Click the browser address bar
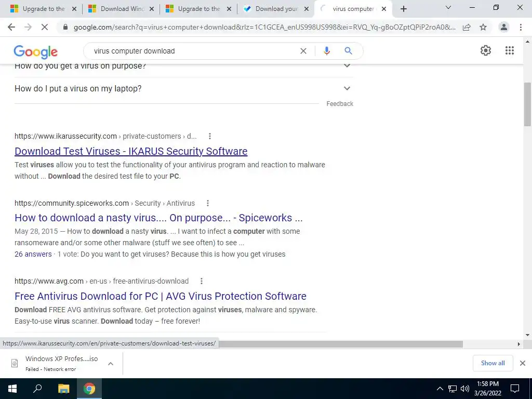Screen dimensions: 532x399 coord(264,27)
